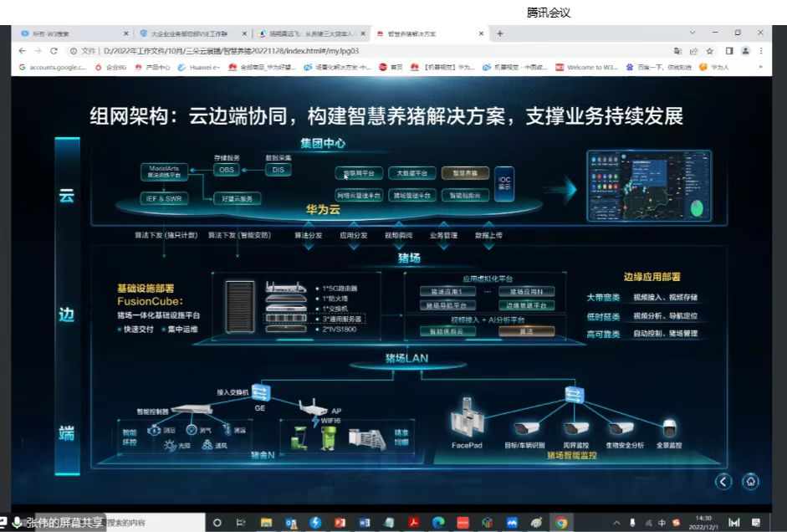
Task: Open Outlook from the taskbar
Action: point(290,523)
